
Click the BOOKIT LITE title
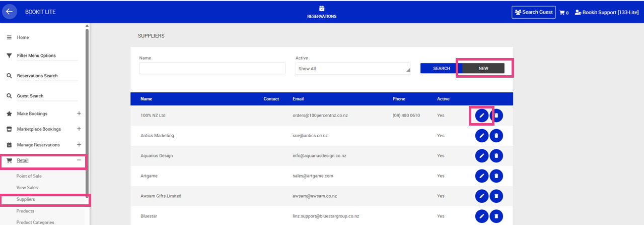40,12
